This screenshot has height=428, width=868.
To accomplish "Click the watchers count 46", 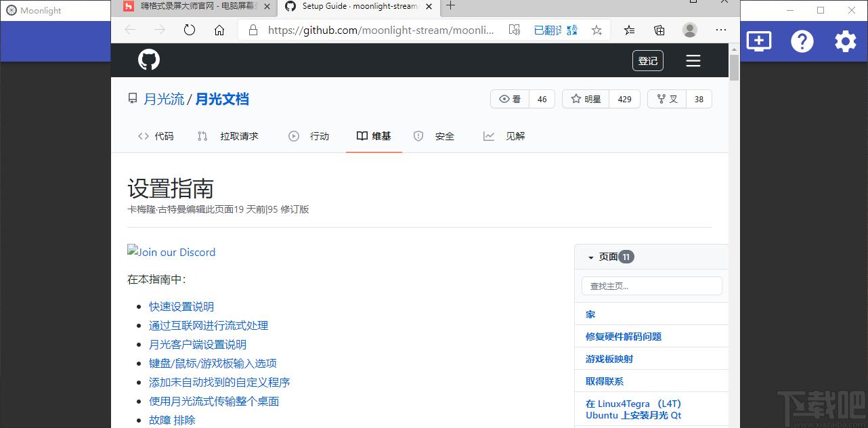I will [542, 99].
